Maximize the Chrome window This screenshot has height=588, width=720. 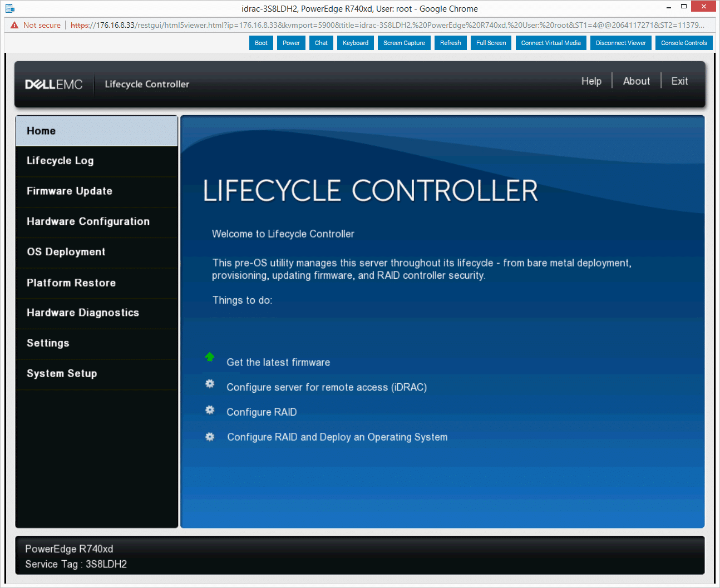coord(684,7)
